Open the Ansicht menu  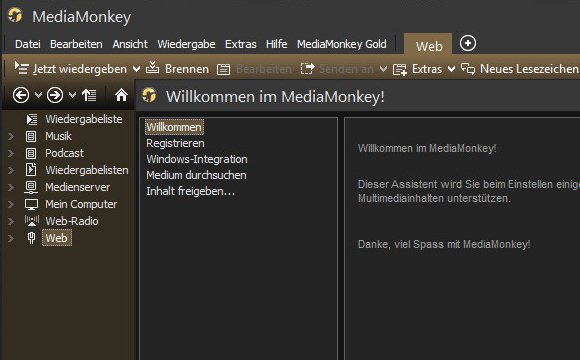coord(130,44)
